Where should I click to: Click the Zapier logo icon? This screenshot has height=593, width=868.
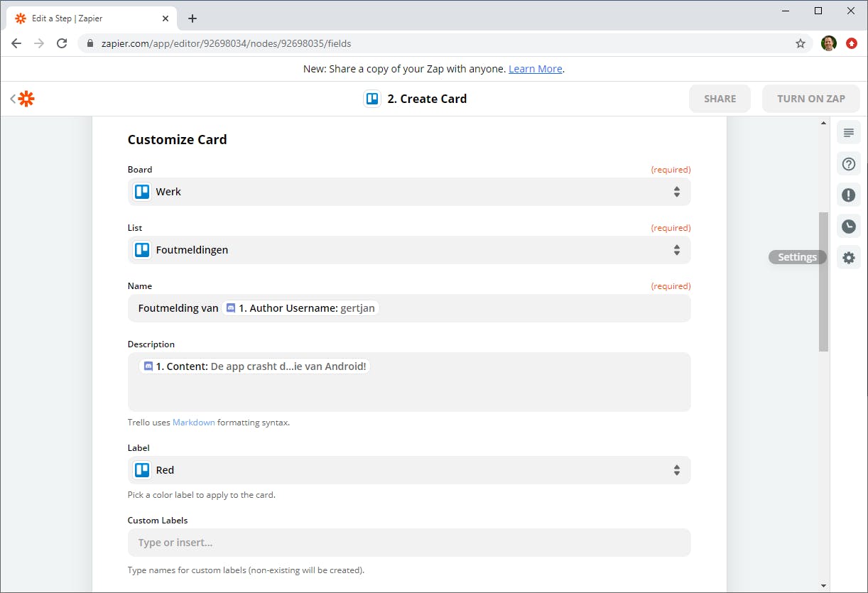click(x=26, y=99)
